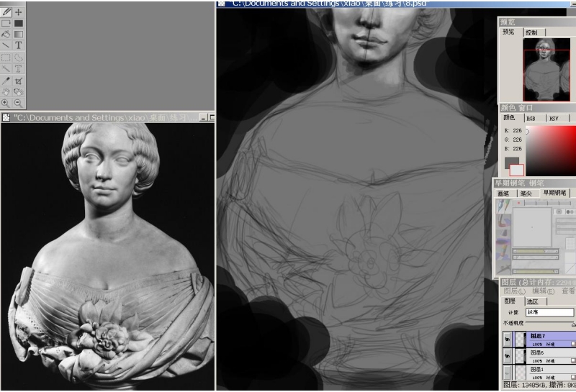Toggle visibility eye of 图层6
The image size is (576, 392).
508,356
